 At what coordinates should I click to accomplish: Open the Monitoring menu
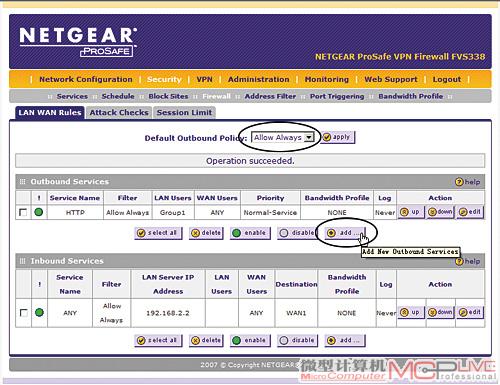[x=327, y=79]
